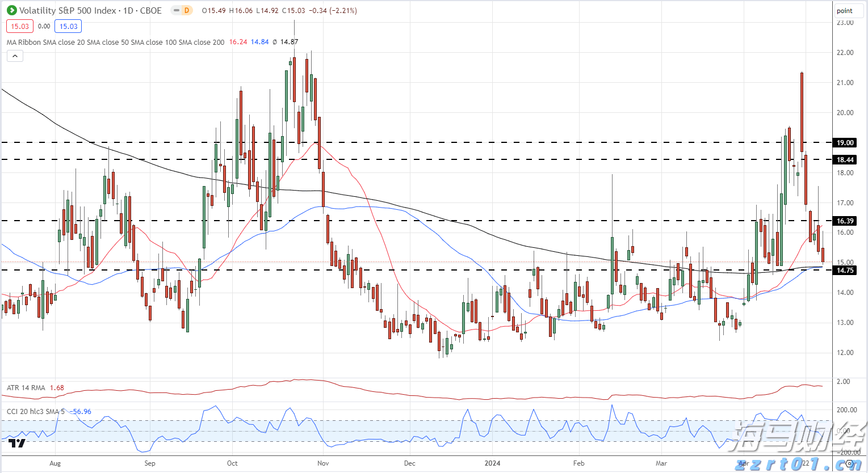Click the red 16.24 SMA value in legend
The width and height of the screenshot is (868, 473).
238,42
